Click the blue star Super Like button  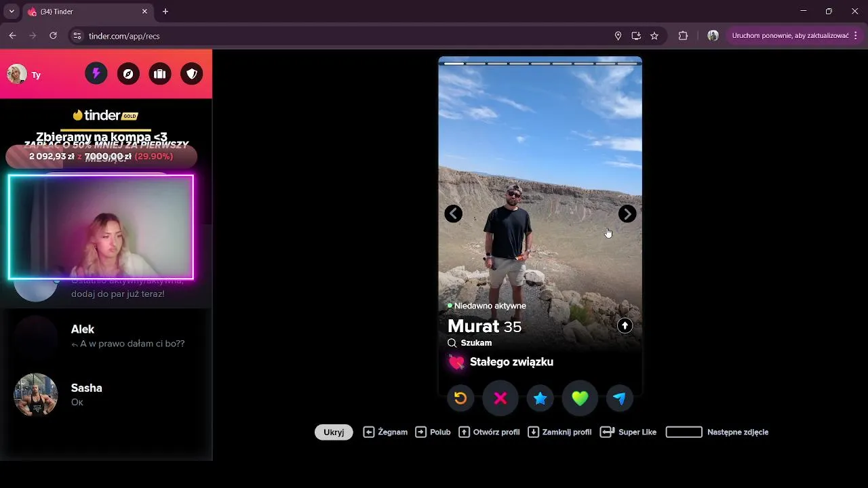point(540,399)
